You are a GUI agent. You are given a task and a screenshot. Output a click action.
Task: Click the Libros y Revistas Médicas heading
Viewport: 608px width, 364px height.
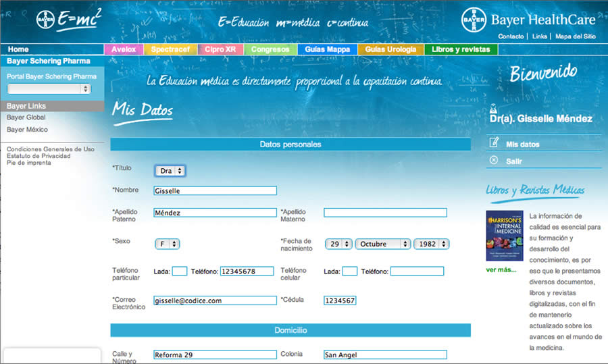(x=535, y=190)
